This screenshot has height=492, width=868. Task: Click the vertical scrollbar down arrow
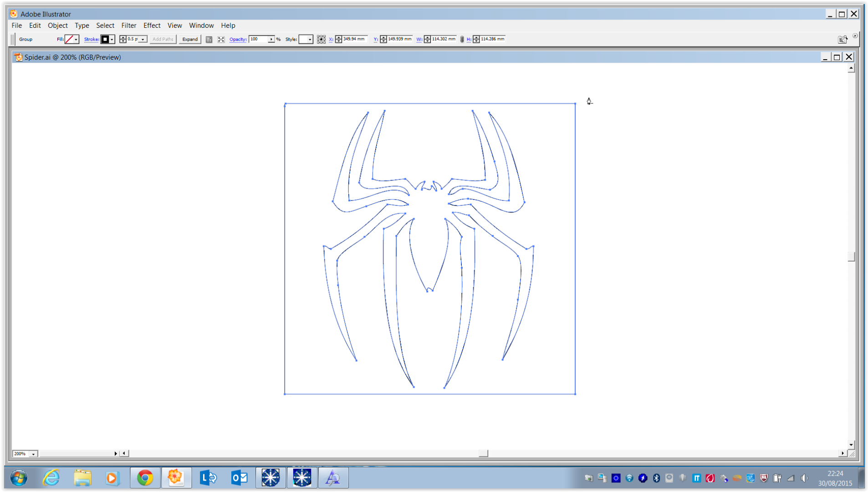pos(851,445)
